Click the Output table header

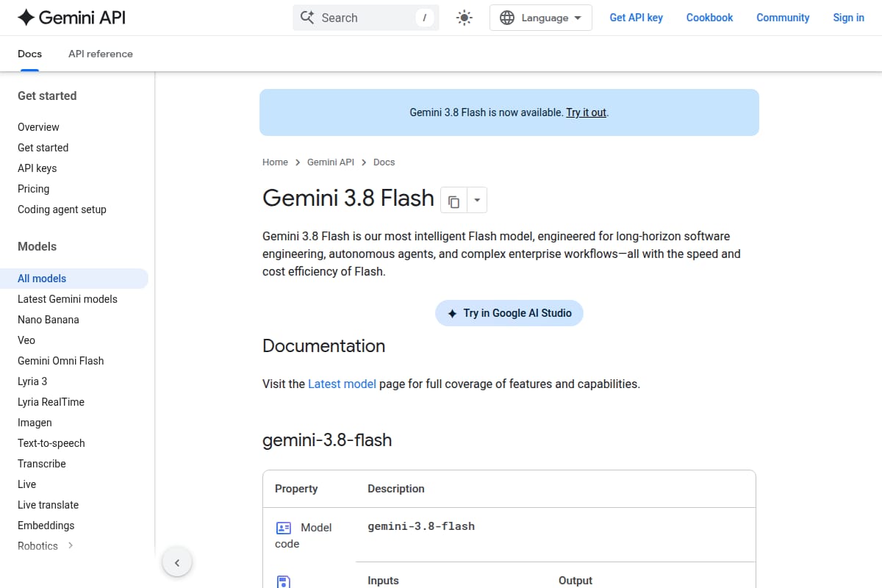[x=576, y=581]
